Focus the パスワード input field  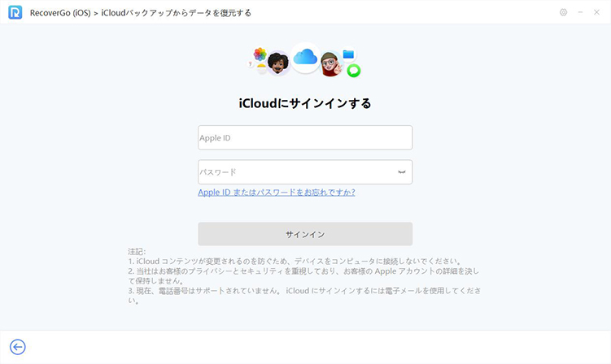pos(305,172)
